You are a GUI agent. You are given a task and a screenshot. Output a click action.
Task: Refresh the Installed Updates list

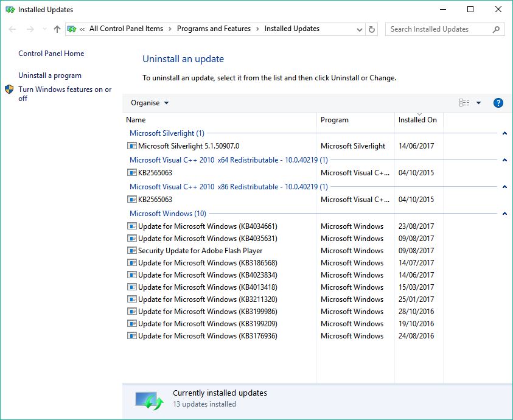pyautogui.click(x=372, y=29)
